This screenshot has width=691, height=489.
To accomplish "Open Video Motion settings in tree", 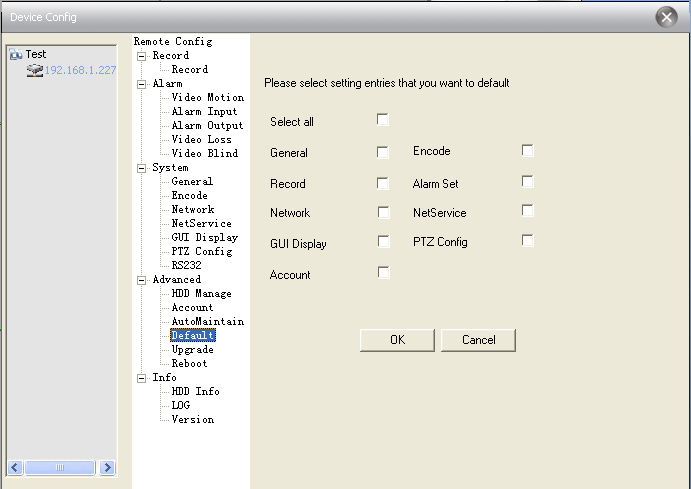I will pyautogui.click(x=208, y=97).
